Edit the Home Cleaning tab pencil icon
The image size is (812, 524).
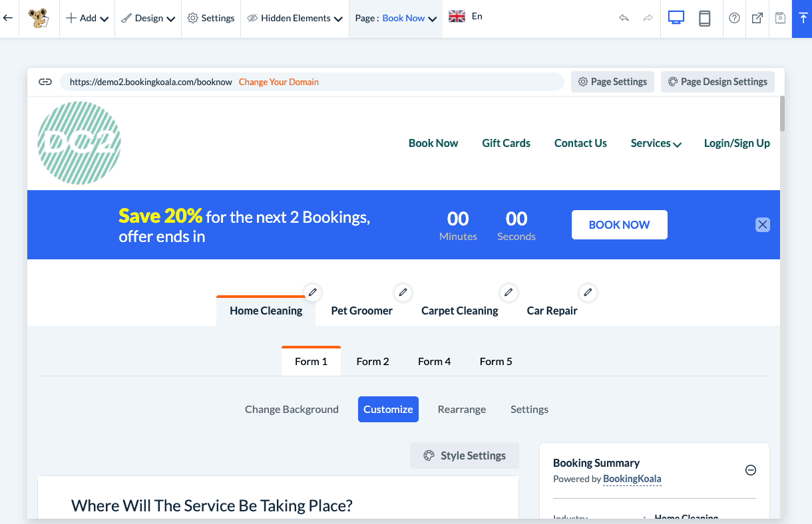coord(312,293)
